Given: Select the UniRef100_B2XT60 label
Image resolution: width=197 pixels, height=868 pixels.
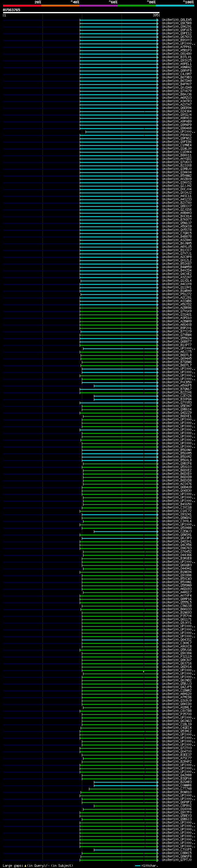Looking at the screenshot, I should click(x=176, y=203).
